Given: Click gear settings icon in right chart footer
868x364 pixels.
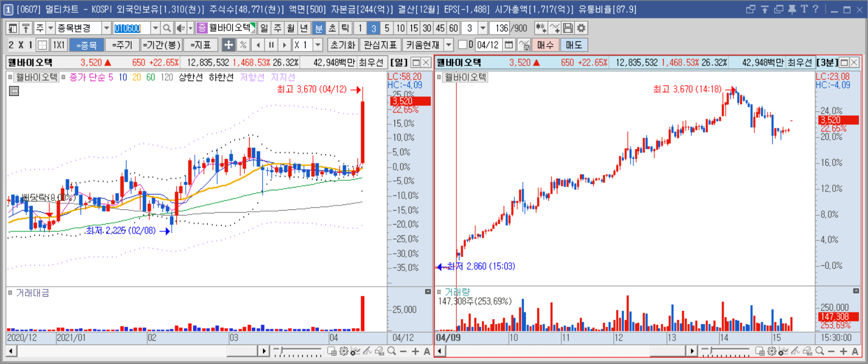Looking at the screenshot, I should point(772,351).
